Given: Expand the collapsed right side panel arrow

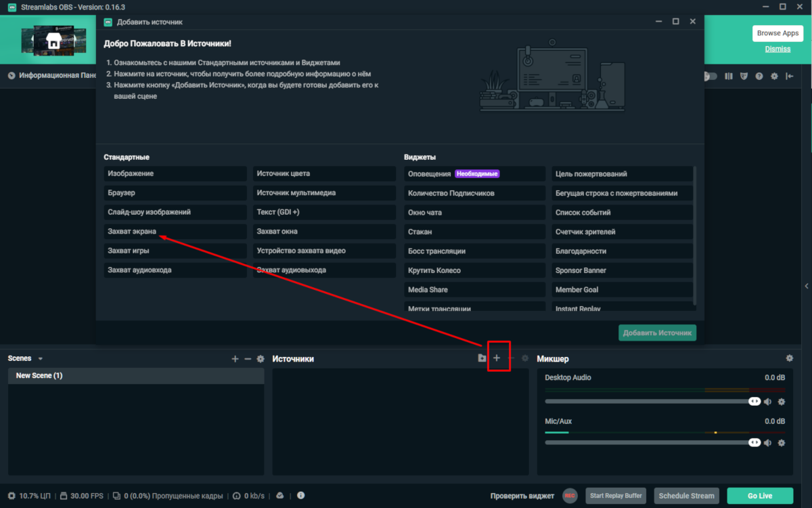Looking at the screenshot, I should pyautogui.click(x=806, y=287).
